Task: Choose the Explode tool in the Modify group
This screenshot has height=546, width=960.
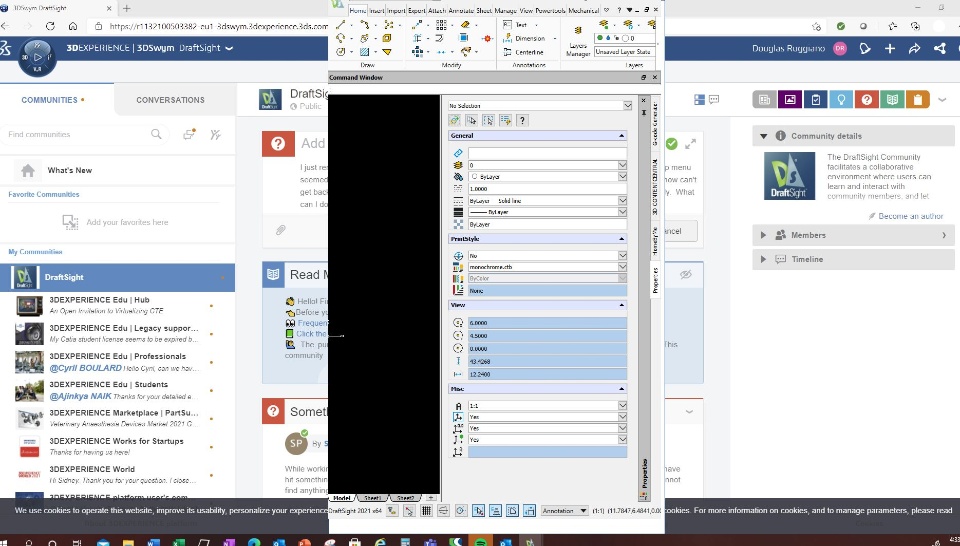Action: pos(487,38)
